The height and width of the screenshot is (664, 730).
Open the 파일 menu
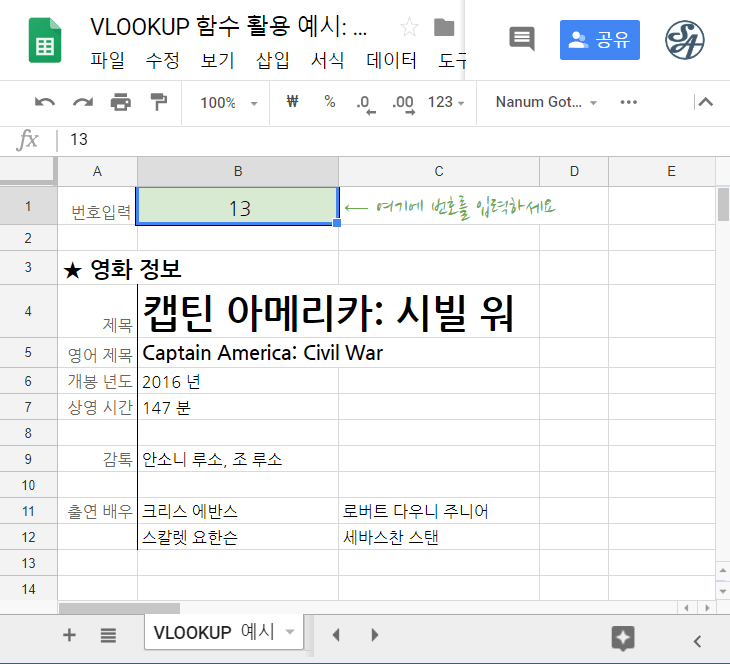click(x=108, y=60)
